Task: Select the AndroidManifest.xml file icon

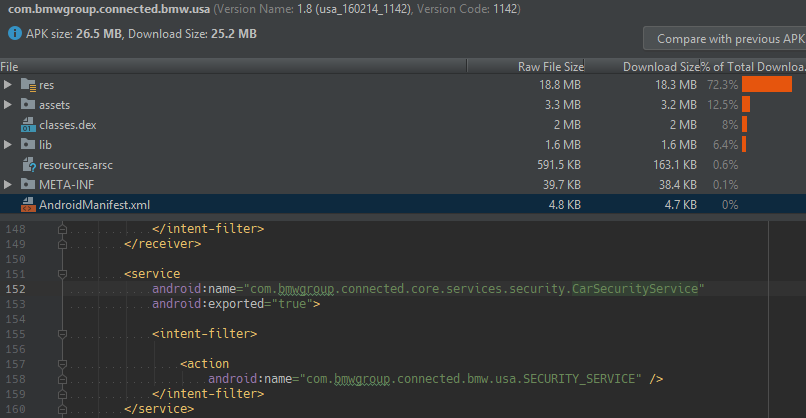Action: (x=28, y=205)
